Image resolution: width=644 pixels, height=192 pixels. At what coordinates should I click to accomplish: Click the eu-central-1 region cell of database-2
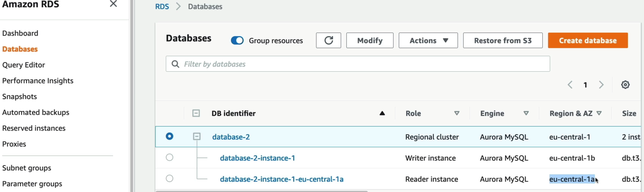click(x=569, y=137)
